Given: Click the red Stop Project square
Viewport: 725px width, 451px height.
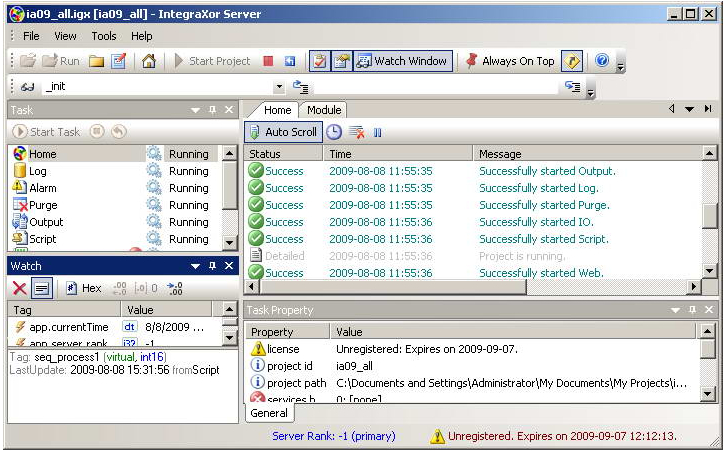Looking at the screenshot, I should click(x=268, y=61).
